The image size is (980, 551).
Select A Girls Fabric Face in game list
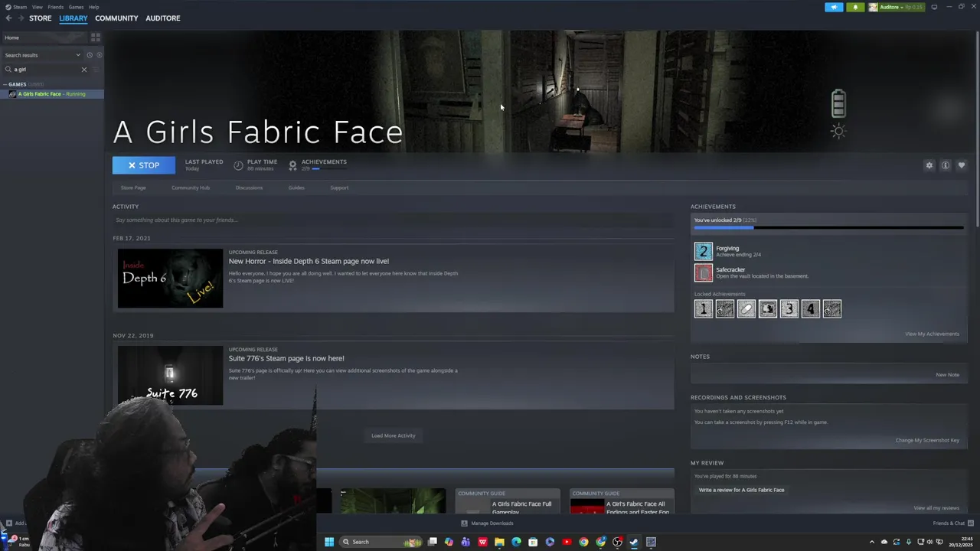point(52,94)
